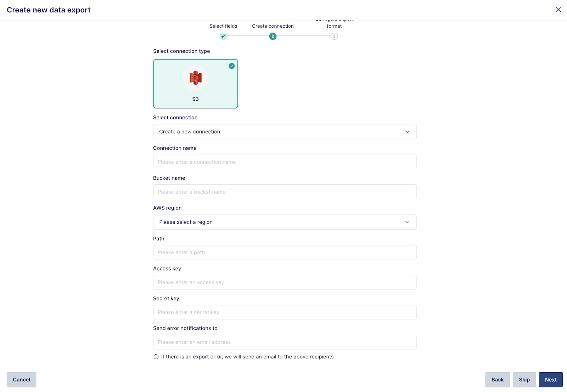Open the AWS region dropdown

pos(285,222)
